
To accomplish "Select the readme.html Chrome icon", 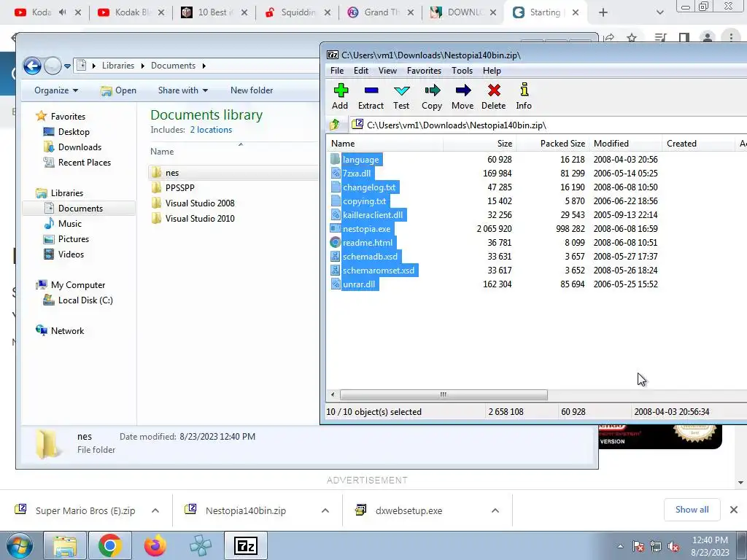I will (336, 242).
